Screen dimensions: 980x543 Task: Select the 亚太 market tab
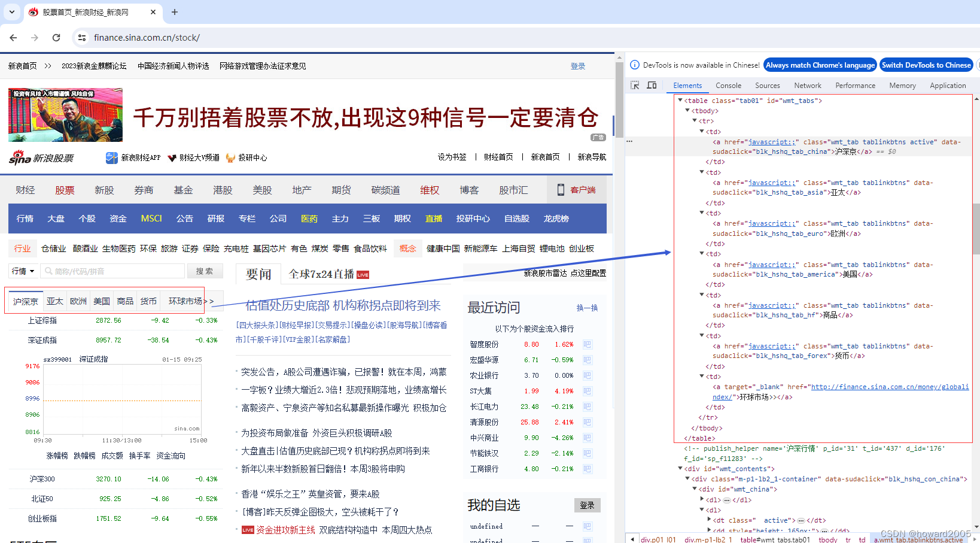55,301
